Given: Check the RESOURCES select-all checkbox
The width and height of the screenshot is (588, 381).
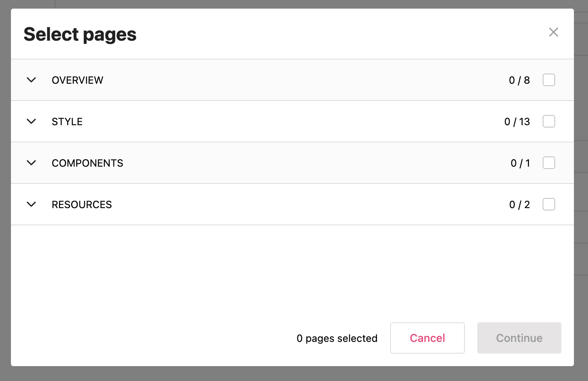Looking at the screenshot, I should (x=549, y=204).
